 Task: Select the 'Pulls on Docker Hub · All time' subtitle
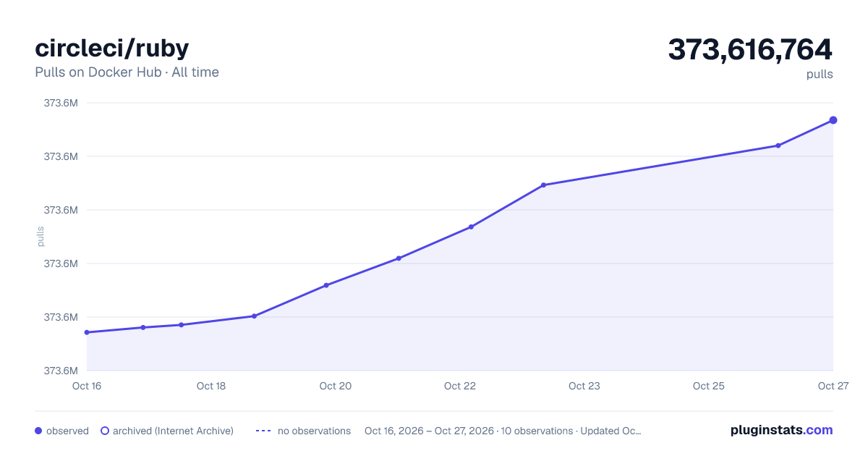coord(127,72)
